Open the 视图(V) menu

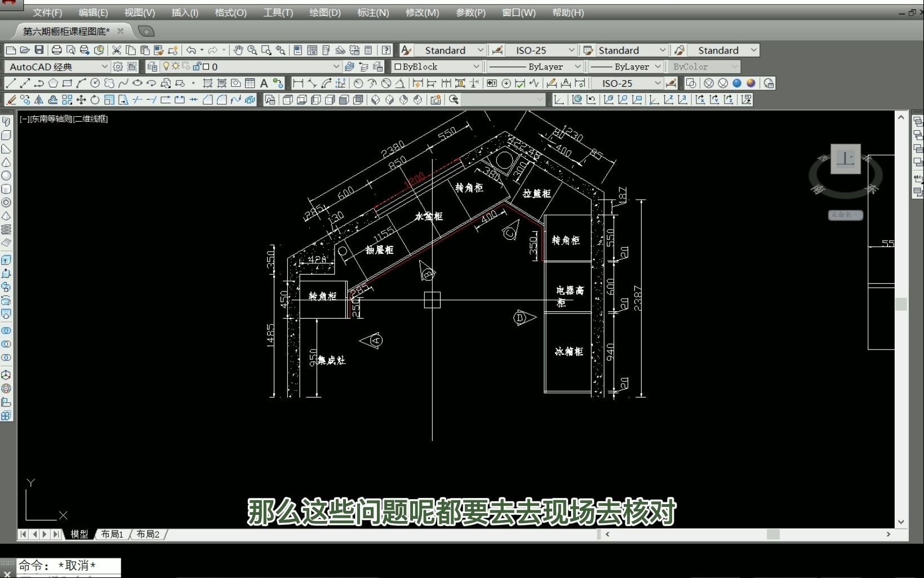139,12
